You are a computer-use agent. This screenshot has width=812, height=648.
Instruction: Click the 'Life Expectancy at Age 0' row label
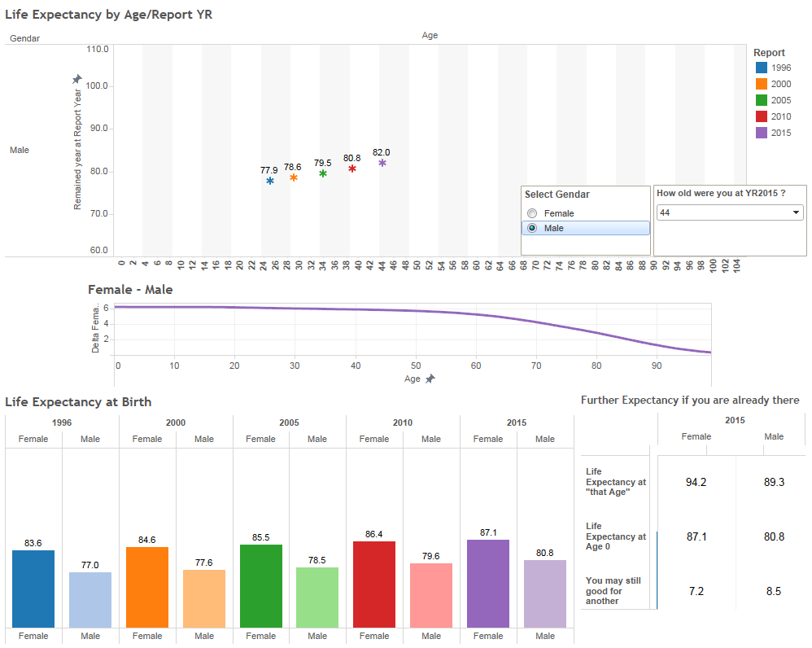[x=616, y=536]
